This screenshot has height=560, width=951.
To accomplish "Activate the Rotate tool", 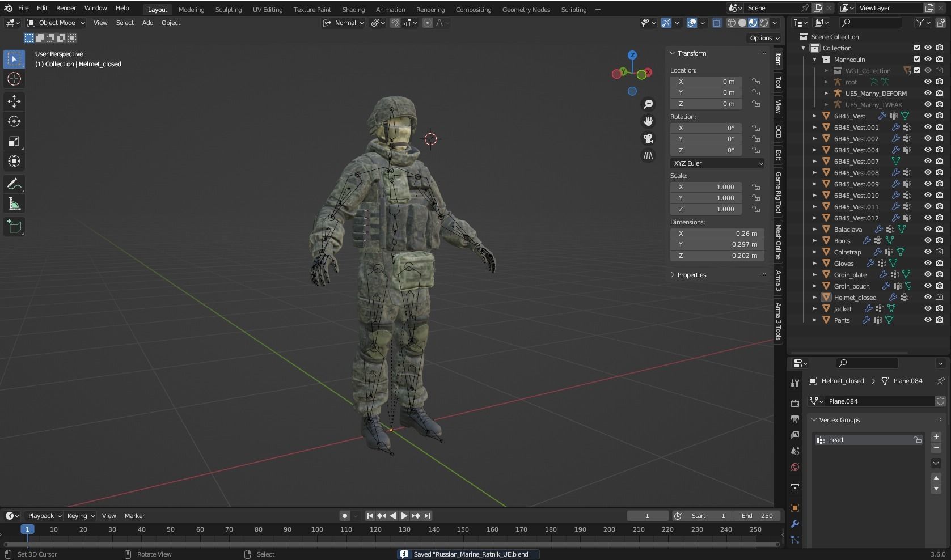I will click(x=14, y=121).
